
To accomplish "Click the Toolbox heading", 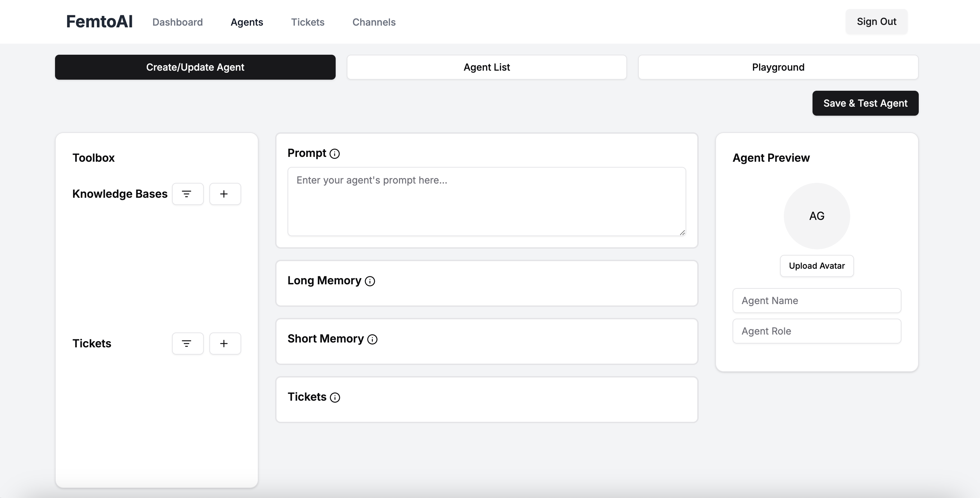I will pos(93,158).
